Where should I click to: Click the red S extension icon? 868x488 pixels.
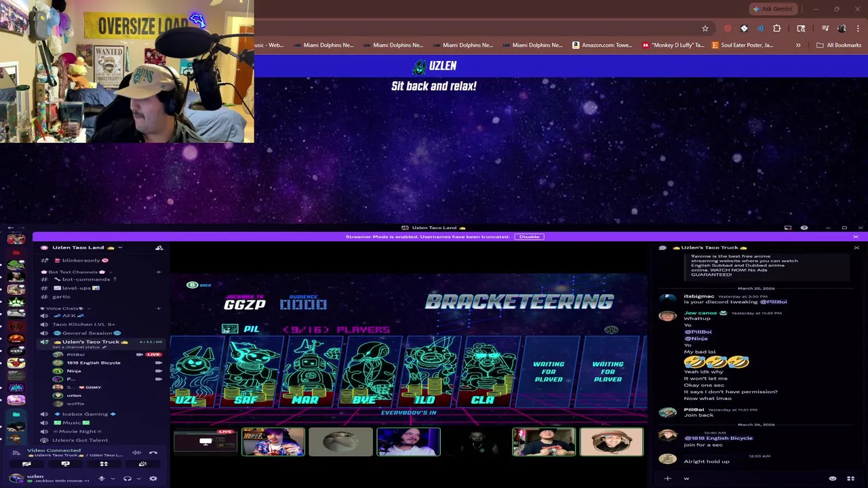click(728, 28)
